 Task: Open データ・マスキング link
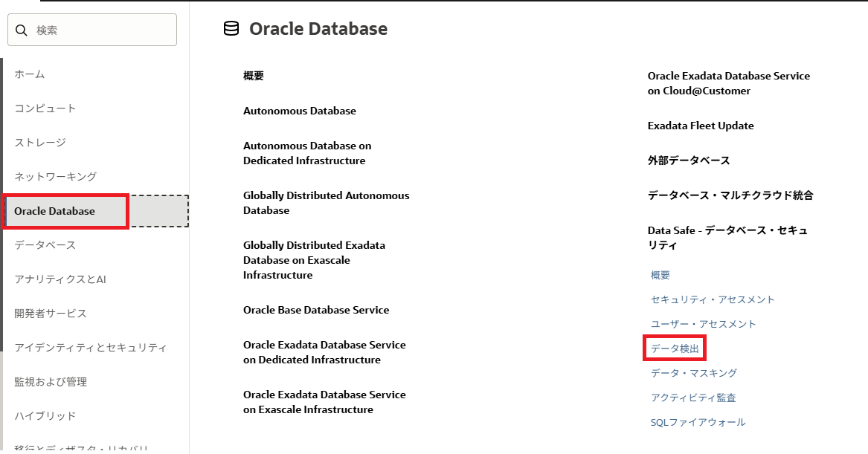694,373
